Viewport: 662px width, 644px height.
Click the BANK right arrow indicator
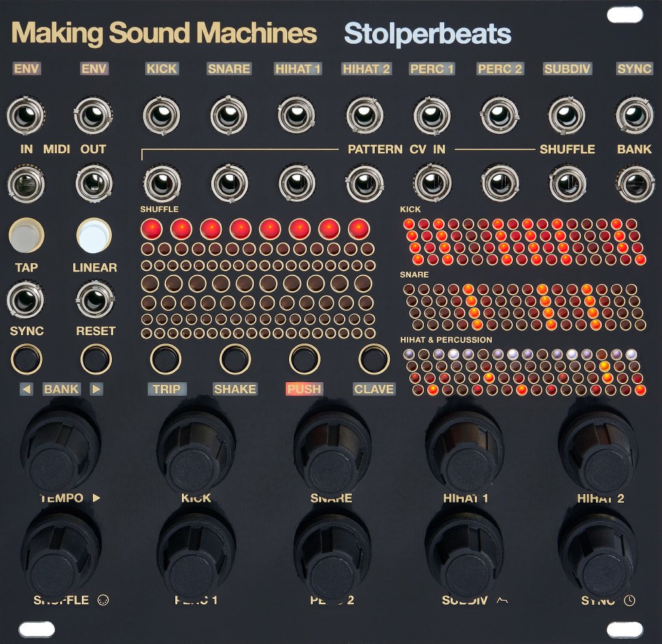[96, 389]
